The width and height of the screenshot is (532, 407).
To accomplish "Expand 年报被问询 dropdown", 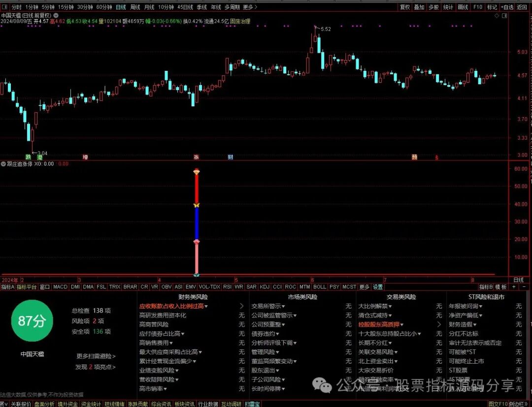I will tap(465, 306).
